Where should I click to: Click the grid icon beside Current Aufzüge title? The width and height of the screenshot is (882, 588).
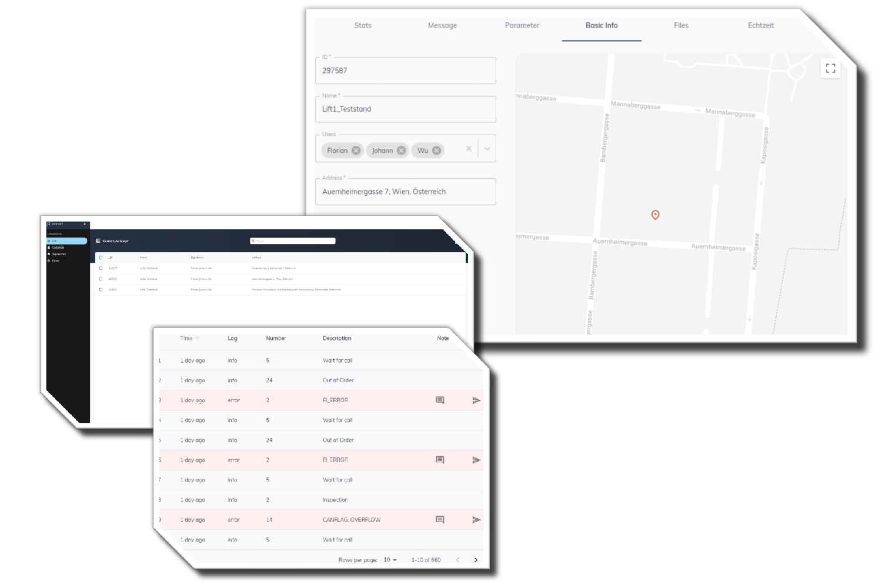point(98,240)
